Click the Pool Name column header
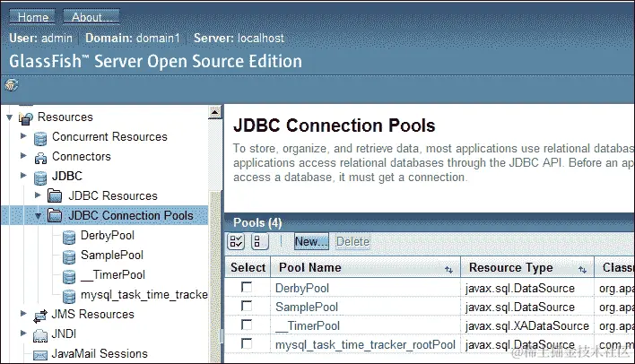 click(309, 268)
